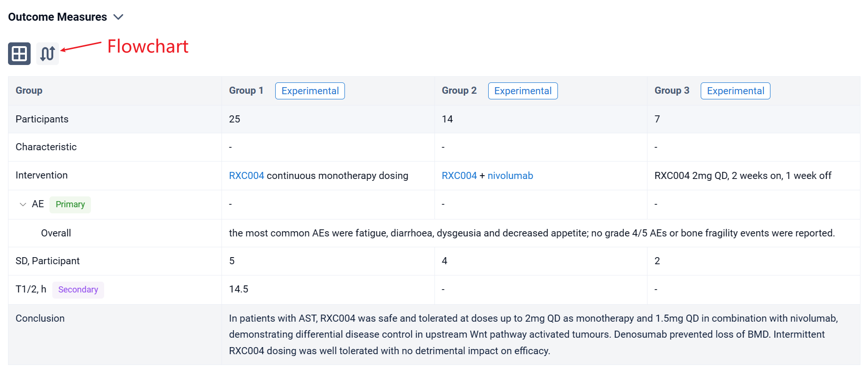Click the Group 3 Experimental tag

click(735, 91)
